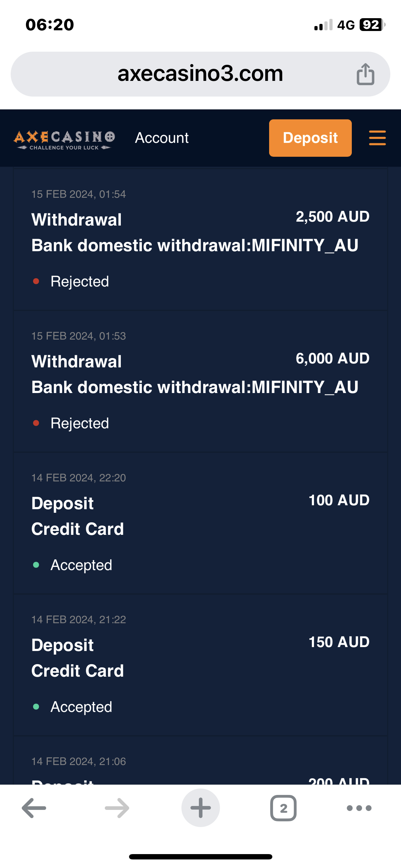Open browser three-dots more menu
The height and width of the screenshot is (868, 401).
coord(359,808)
